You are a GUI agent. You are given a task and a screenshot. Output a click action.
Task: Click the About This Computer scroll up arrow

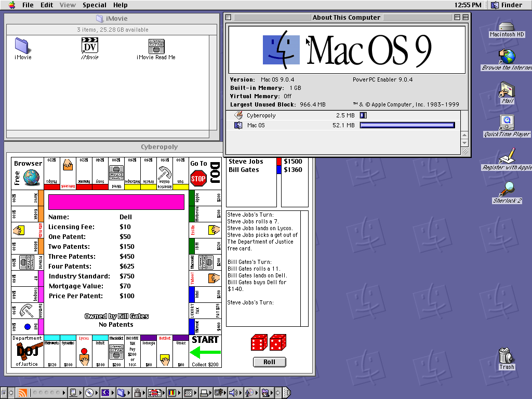point(464,135)
